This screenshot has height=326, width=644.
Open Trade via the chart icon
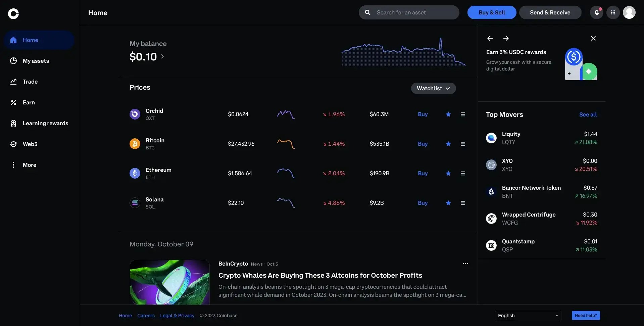(13, 81)
